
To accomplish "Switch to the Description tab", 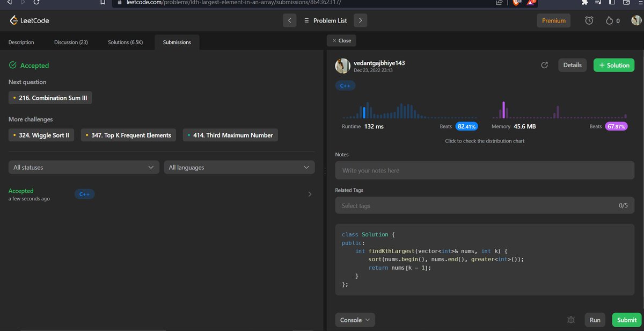I will [21, 42].
